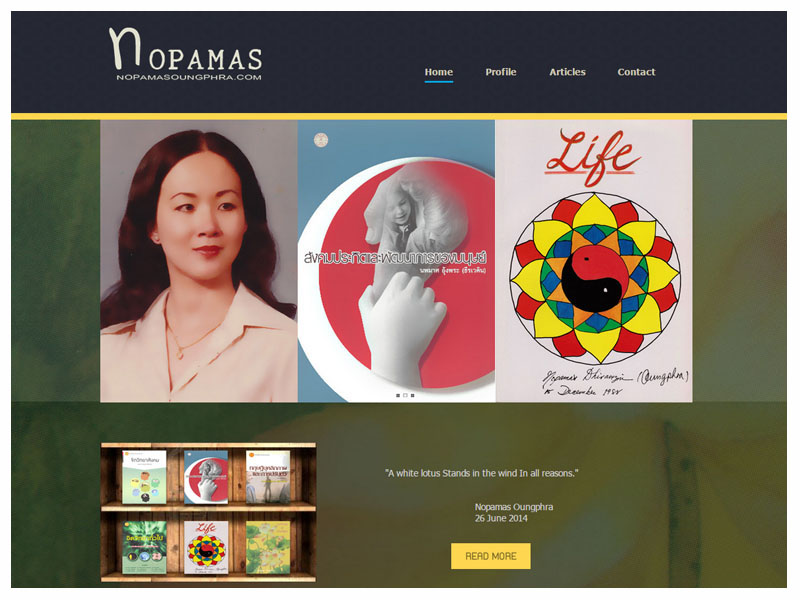Click the Nopamas site logo

pyautogui.click(x=186, y=55)
